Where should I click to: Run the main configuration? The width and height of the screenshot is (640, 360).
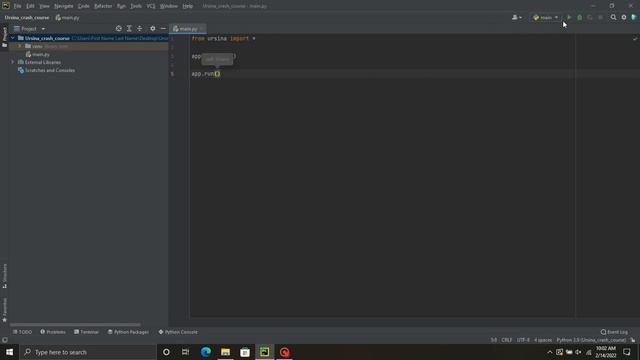coord(569,18)
